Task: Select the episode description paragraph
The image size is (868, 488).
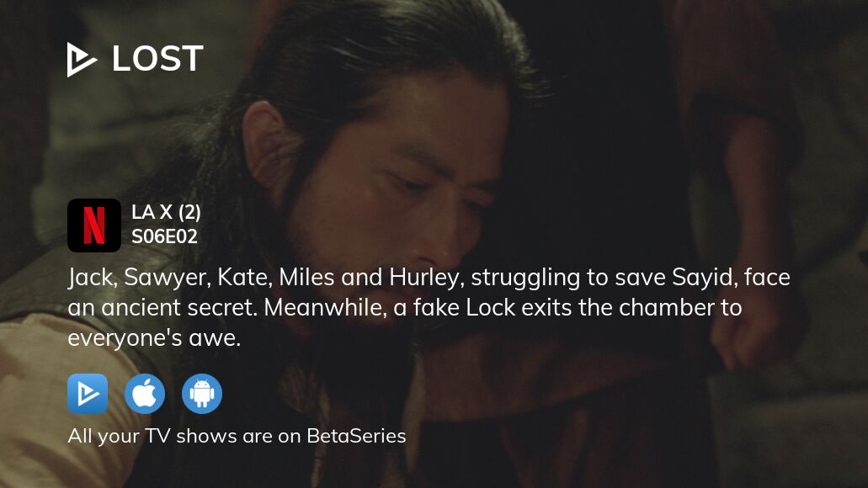Action: pos(429,308)
